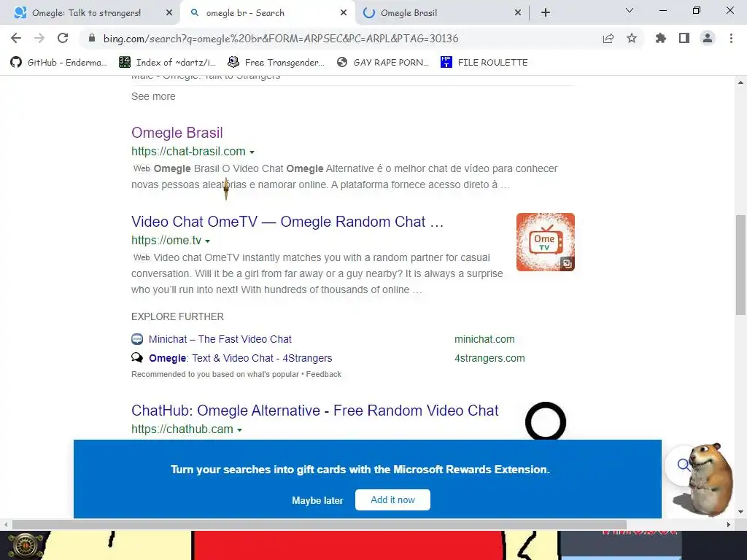Image resolution: width=747 pixels, height=560 pixels.
Task: Click the OmeTV logo thumbnail
Action: tap(546, 242)
